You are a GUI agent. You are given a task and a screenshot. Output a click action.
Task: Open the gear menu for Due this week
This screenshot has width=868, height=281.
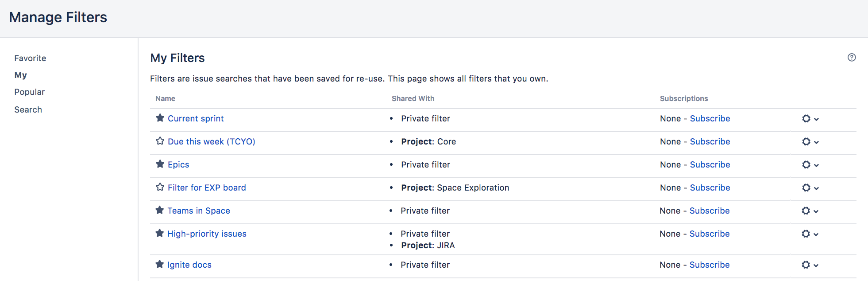pyautogui.click(x=806, y=142)
